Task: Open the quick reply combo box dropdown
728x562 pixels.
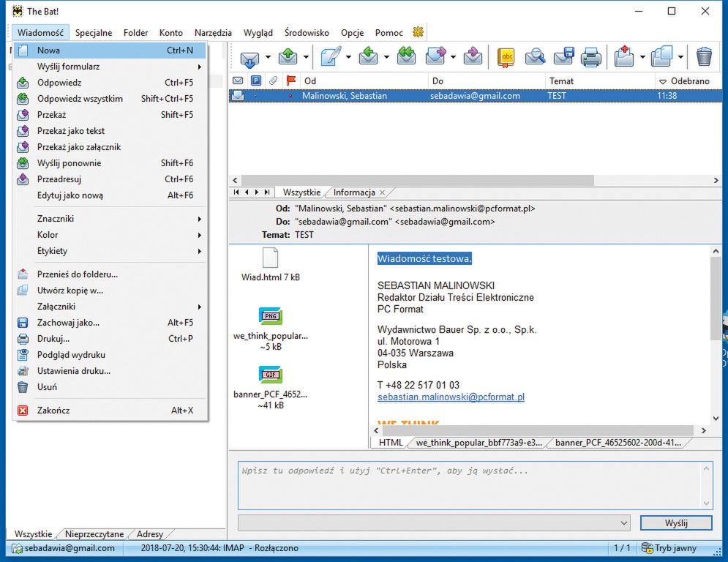Action: point(623,522)
